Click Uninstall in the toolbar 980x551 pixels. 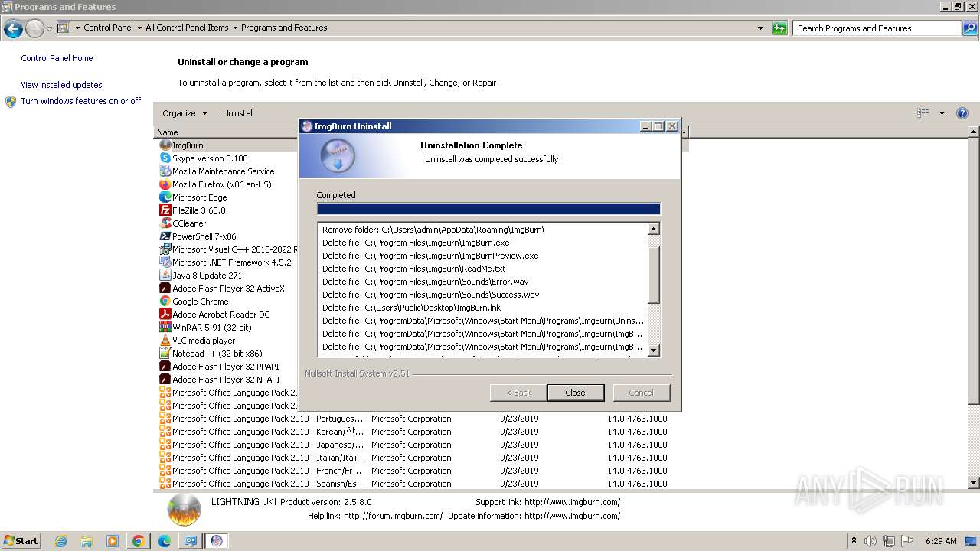click(x=238, y=113)
